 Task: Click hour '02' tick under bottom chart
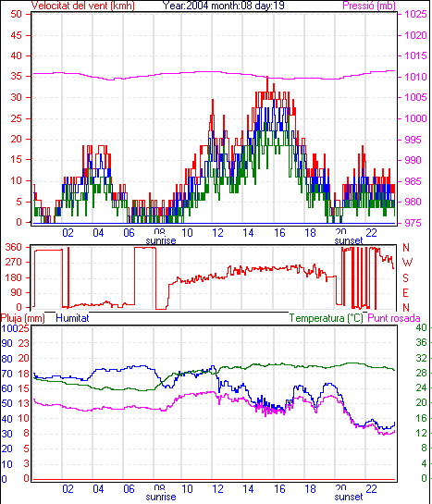coord(68,489)
